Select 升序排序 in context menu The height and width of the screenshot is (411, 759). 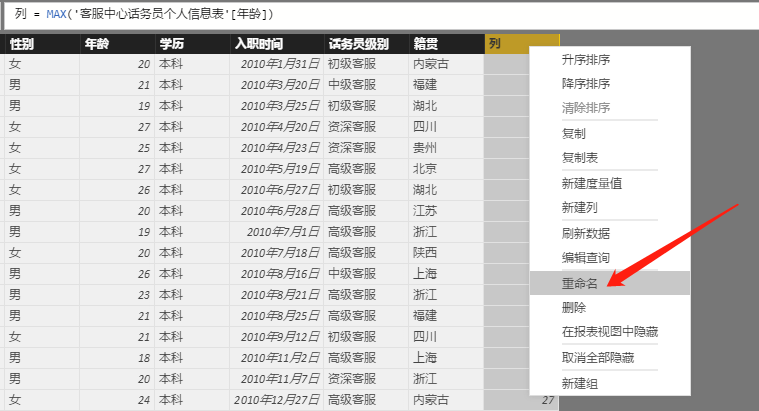tap(586, 60)
